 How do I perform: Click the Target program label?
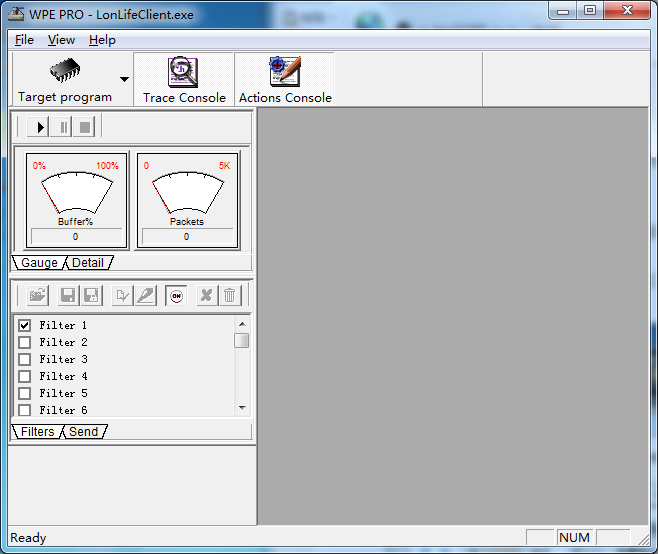pos(65,97)
